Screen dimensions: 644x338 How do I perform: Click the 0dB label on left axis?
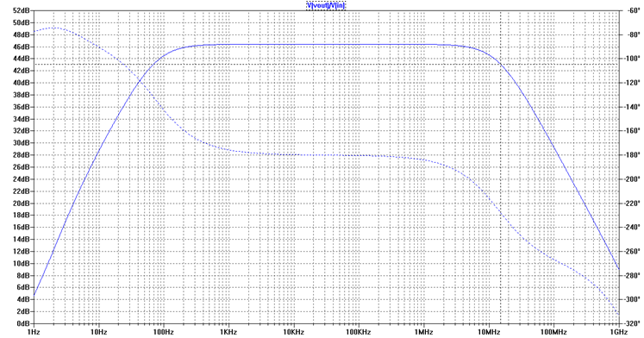click(x=24, y=323)
